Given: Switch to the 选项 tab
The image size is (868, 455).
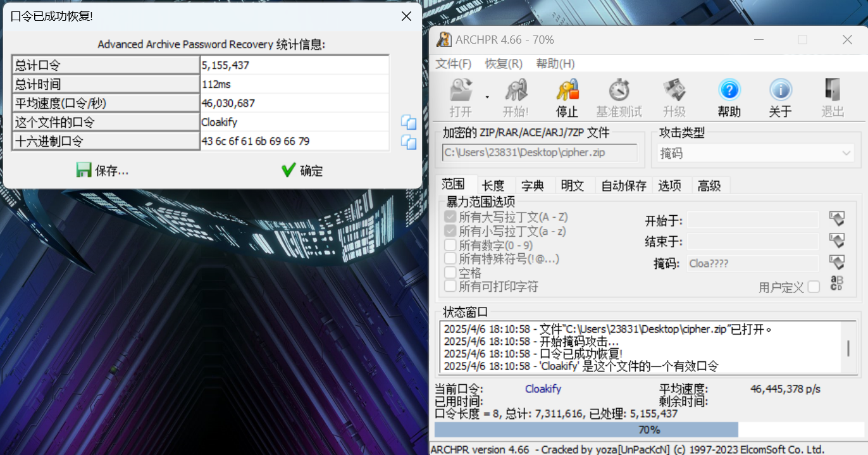Looking at the screenshot, I should (669, 185).
